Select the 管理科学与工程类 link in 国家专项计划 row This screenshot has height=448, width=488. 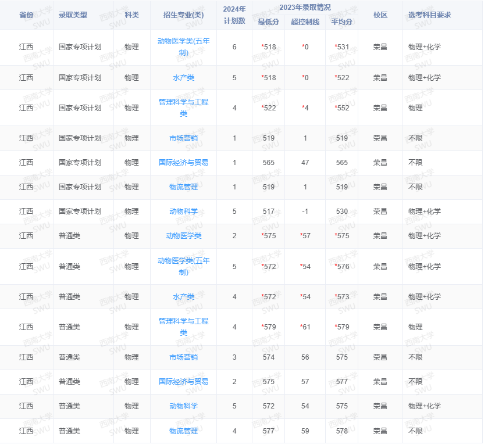click(x=186, y=107)
